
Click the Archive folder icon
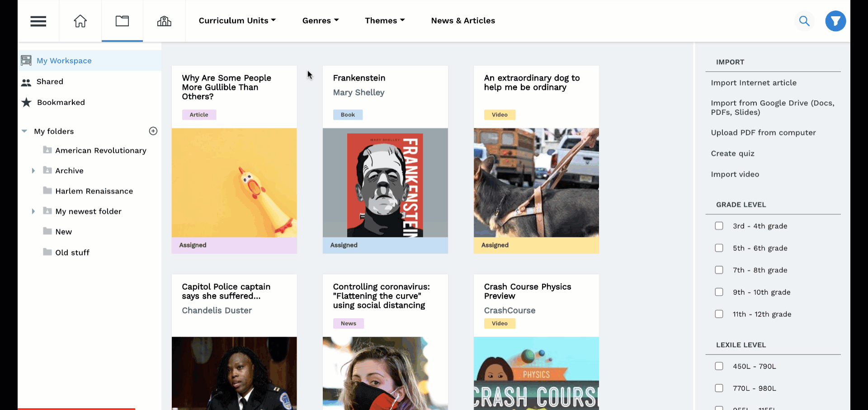[47, 170]
